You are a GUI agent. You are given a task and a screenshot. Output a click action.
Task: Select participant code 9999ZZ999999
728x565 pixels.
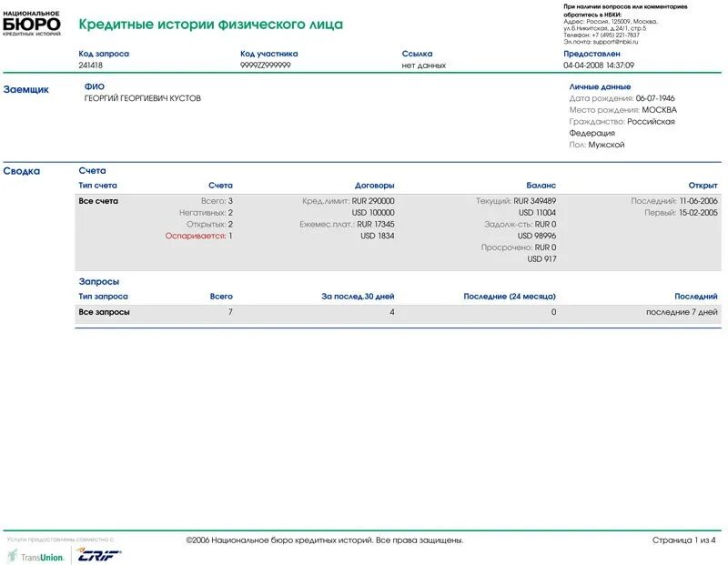pos(265,66)
